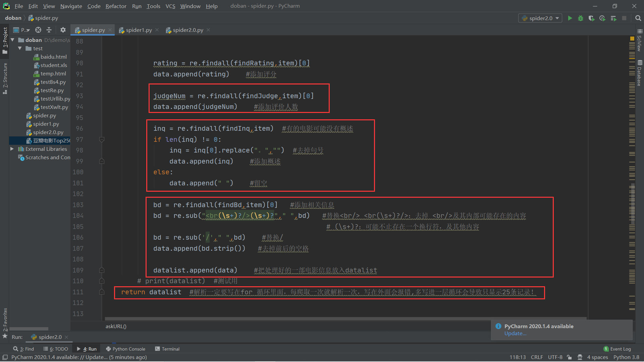This screenshot has height=362, width=644.
Task: Collapse the test folder
Action: 20,48
